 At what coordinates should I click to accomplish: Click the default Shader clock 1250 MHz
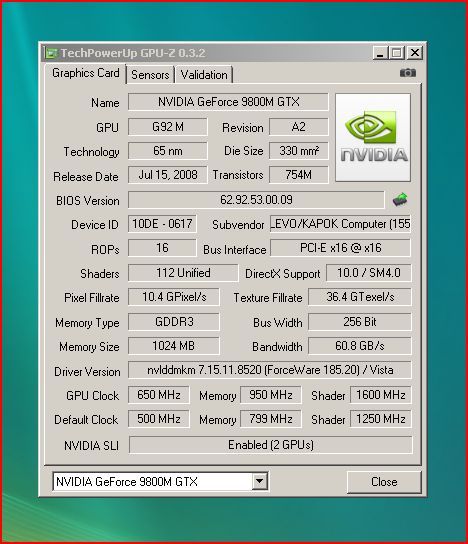[381, 419]
